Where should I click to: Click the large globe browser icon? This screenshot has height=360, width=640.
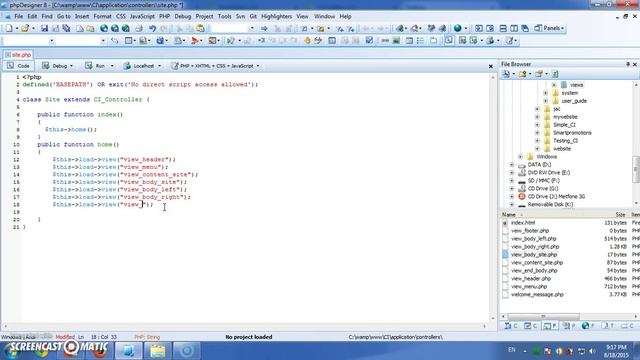[458, 28]
